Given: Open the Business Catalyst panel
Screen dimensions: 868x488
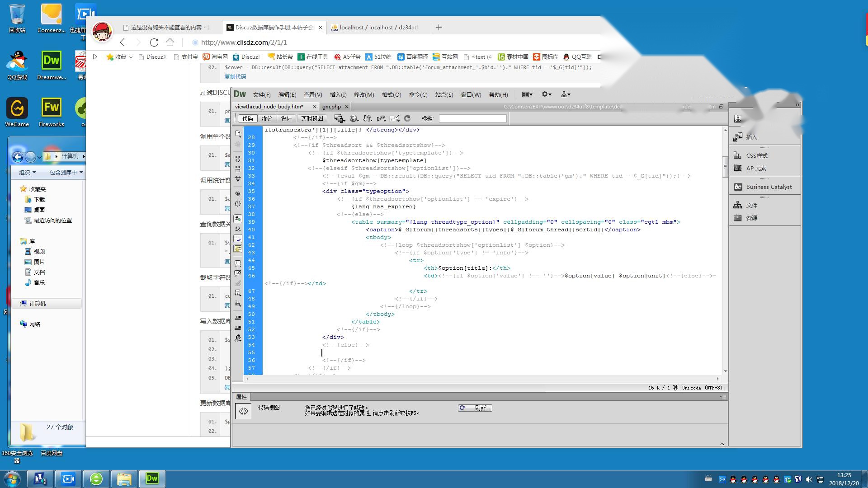Looking at the screenshot, I should (769, 187).
